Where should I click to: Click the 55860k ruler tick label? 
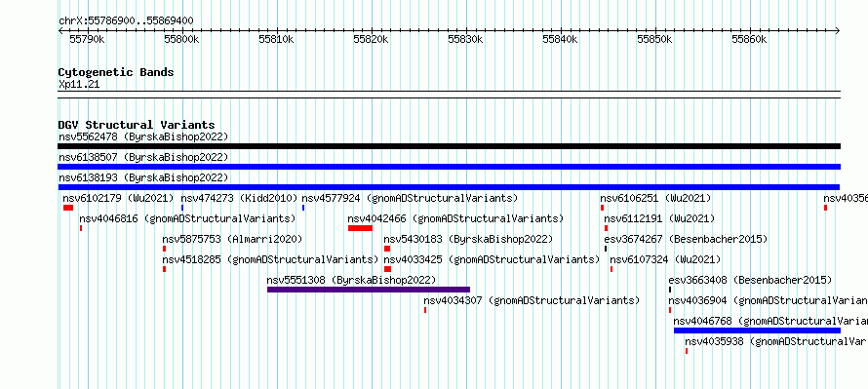pos(749,39)
